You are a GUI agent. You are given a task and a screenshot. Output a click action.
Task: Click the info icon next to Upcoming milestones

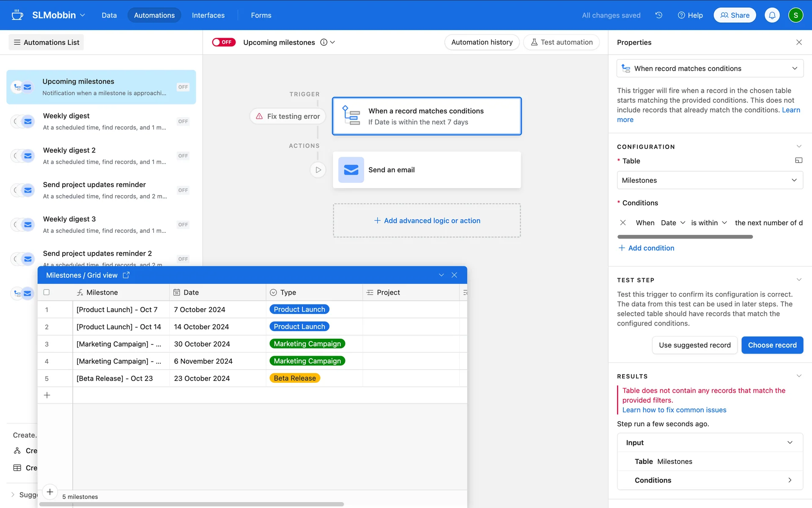click(324, 42)
